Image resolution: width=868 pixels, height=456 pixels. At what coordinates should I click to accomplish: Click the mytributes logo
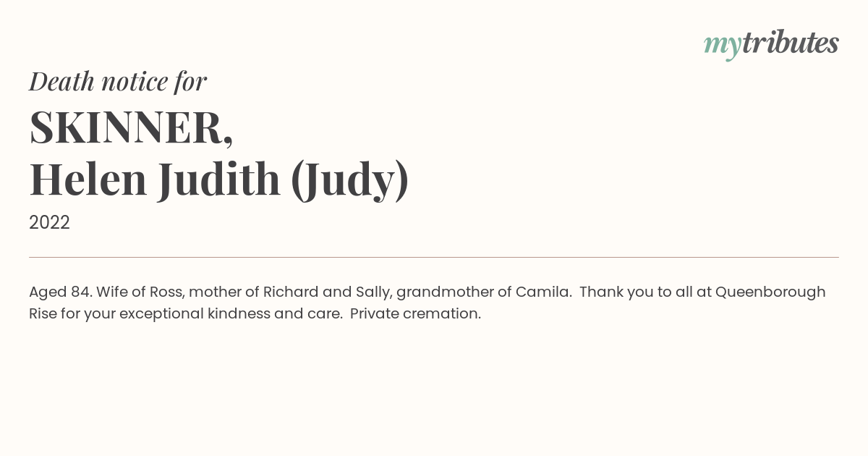coord(771,44)
